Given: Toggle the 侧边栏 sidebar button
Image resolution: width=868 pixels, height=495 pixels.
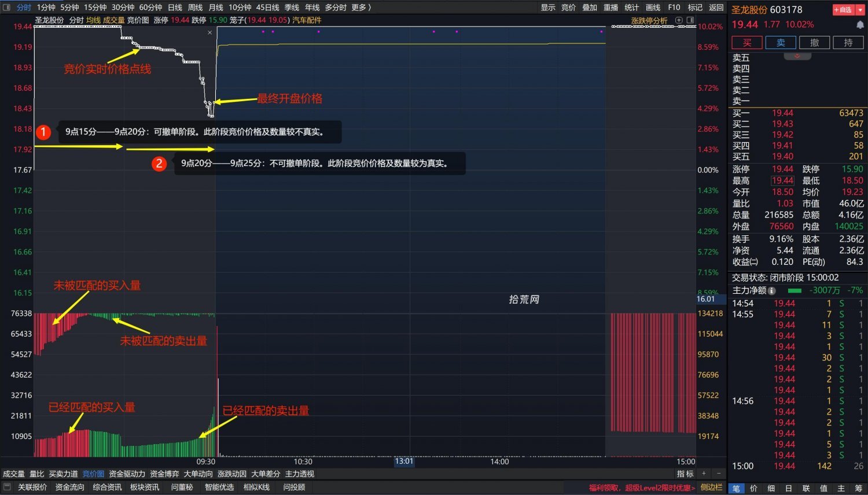Looking at the screenshot, I should (x=711, y=487).
